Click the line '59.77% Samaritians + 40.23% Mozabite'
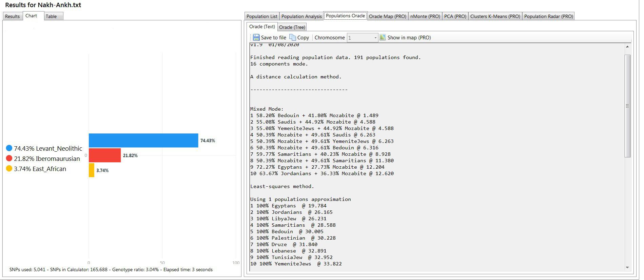This screenshot has width=644, height=280. 320,154
